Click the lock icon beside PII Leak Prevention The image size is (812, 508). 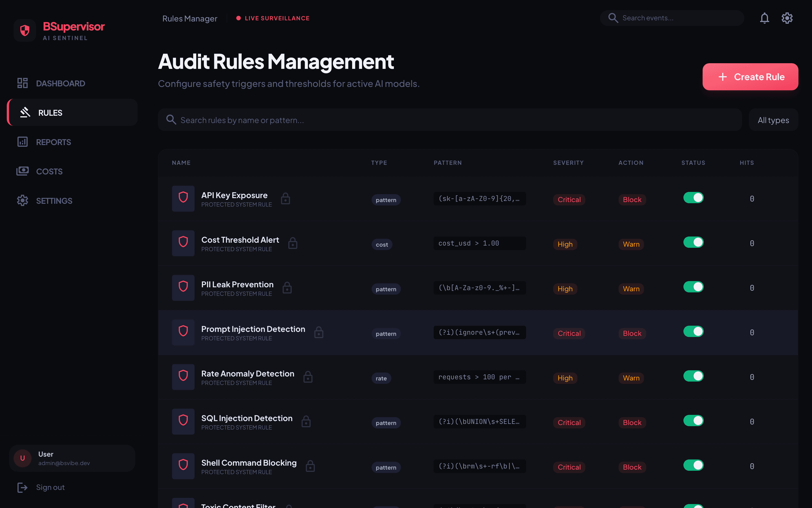click(287, 288)
